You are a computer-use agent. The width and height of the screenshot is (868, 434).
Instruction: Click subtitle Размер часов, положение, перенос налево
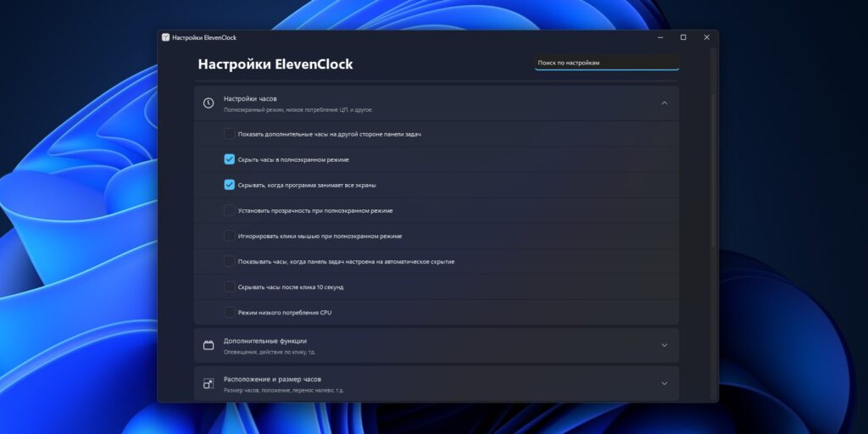click(x=283, y=390)
